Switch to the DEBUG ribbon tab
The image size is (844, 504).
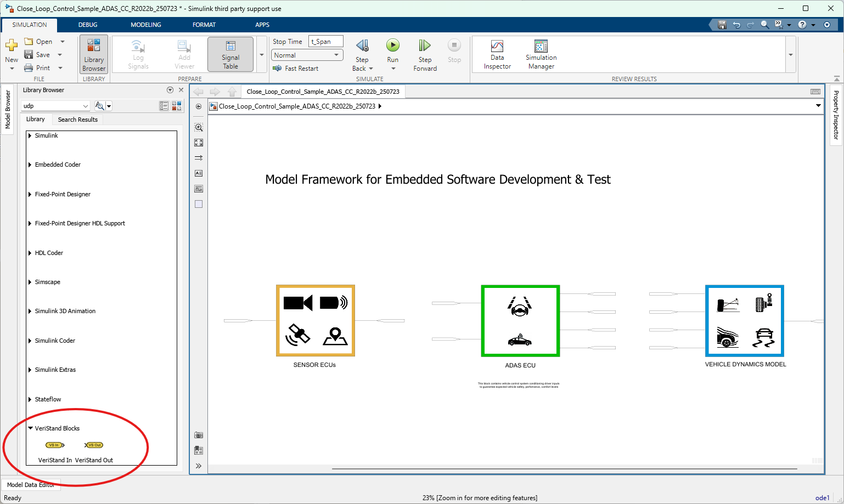click(x=87, y=24)
